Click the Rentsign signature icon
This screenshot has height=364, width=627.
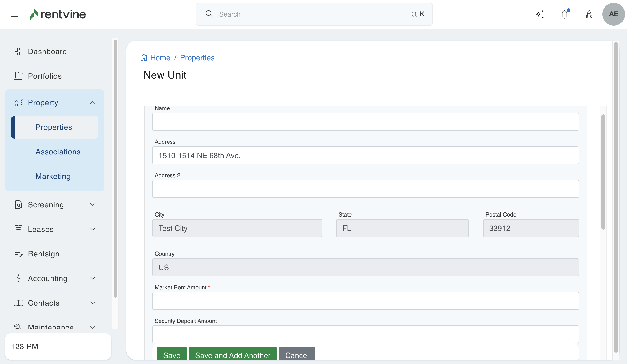coord(19,254)
